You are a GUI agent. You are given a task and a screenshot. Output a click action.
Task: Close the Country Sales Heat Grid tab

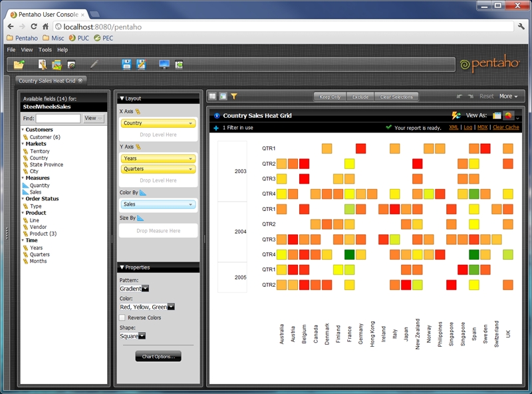80,81
